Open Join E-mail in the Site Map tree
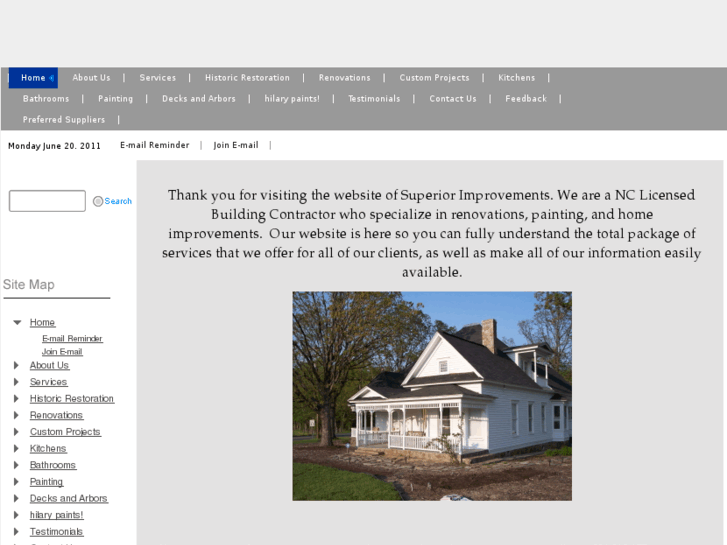Viewport: 727px width, 545px height. point(62,352)
